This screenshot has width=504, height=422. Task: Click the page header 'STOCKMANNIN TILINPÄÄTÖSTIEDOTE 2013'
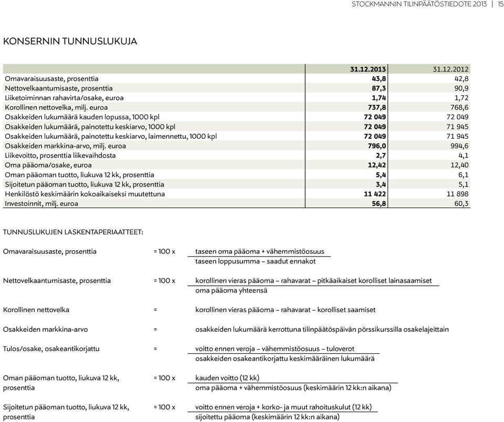click(x=419, y=4)
